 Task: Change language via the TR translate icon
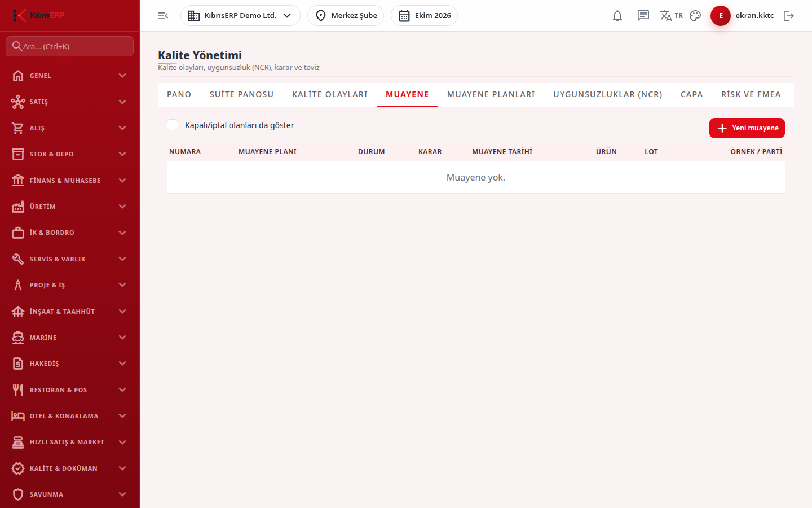(671, 16)
